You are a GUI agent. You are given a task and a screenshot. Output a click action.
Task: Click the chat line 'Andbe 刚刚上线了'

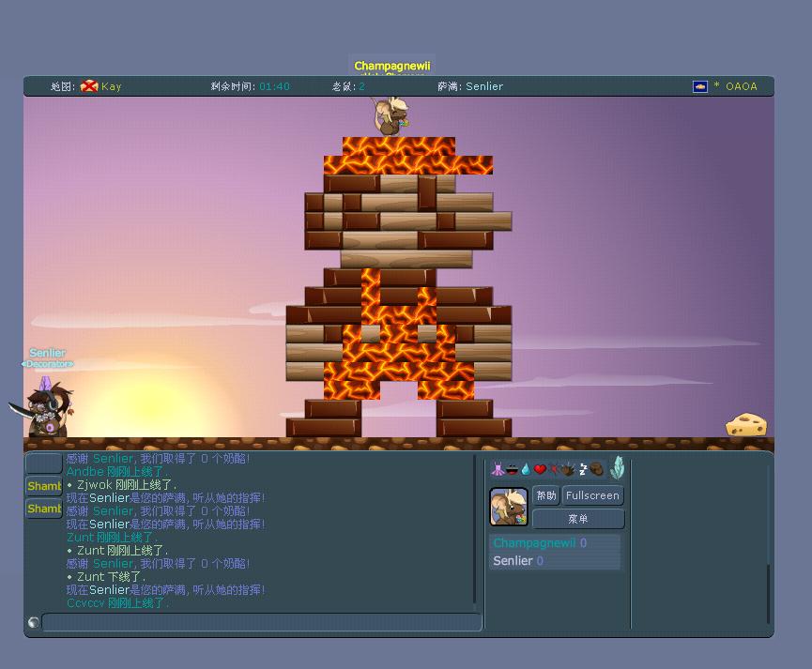pyautogui.click(x=117, y=472)
